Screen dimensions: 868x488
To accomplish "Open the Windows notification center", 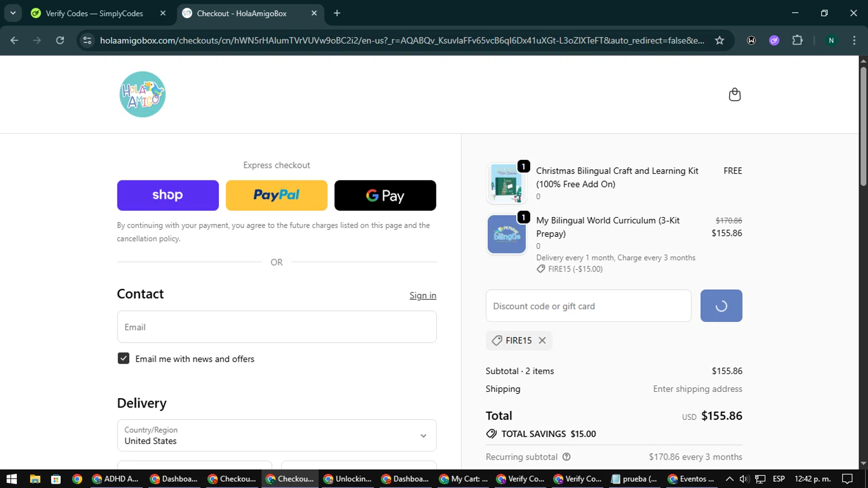I will coord(847,479).
